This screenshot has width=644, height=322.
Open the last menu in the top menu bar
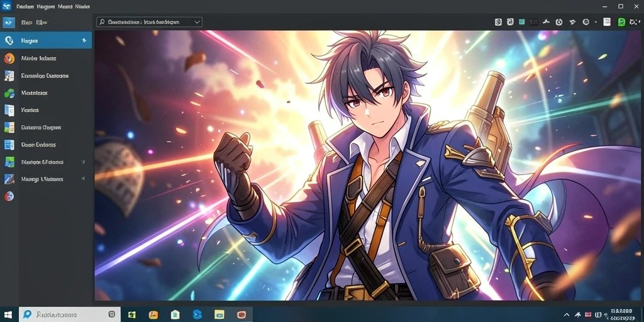pyautogui.click(x=82, y=6)
